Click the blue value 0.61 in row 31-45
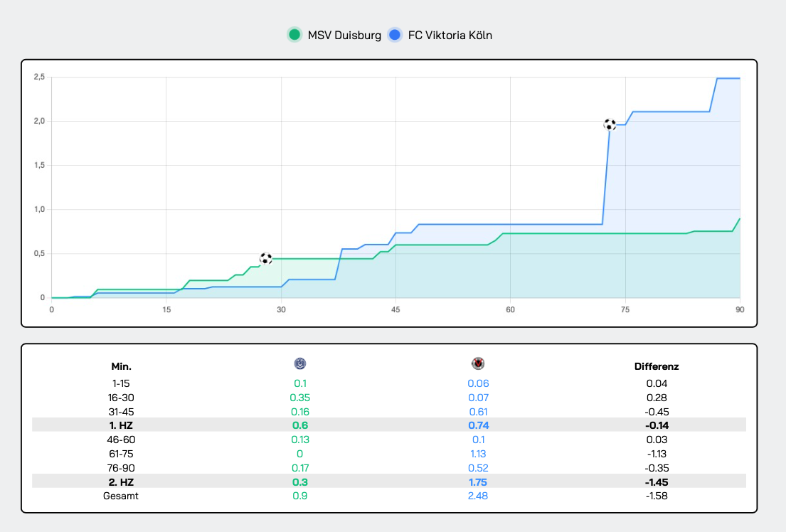 click(x=478, y=412)
